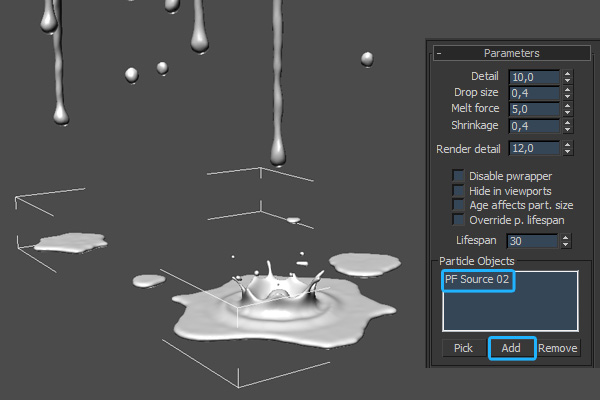Click the Shrinkage spinner arrows
This screenshot has width=600, height=400.
click(567, 126)
